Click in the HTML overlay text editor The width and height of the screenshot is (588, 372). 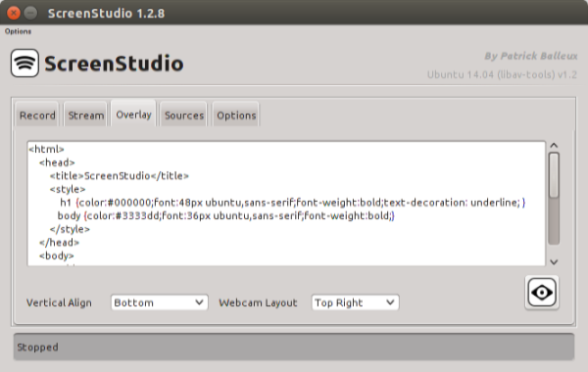pyautogui.click(x=286, y=204)
